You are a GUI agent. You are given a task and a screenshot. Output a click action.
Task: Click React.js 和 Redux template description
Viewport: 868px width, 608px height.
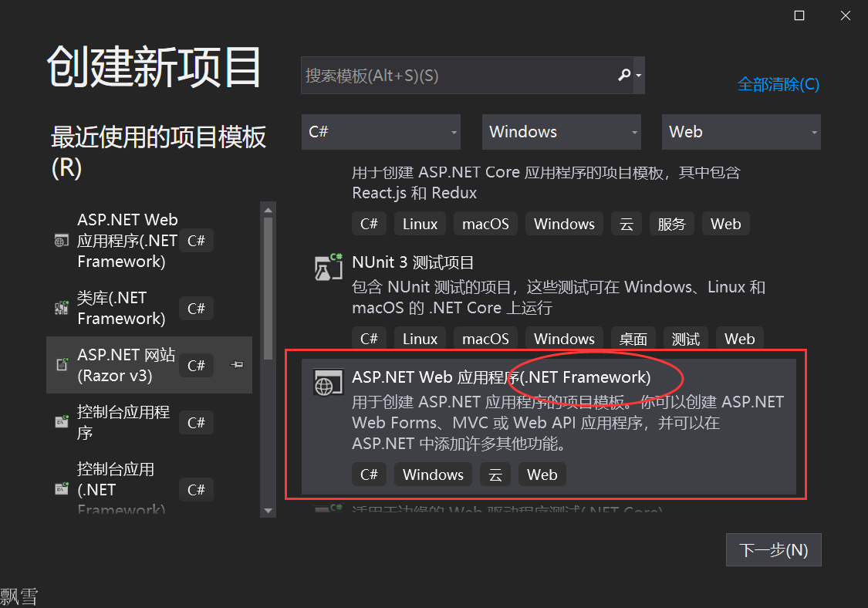[x=545, y=183]
